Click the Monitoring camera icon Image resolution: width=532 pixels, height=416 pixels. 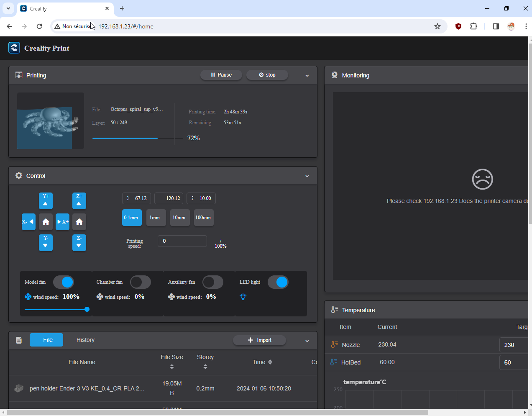coord(335,75)
